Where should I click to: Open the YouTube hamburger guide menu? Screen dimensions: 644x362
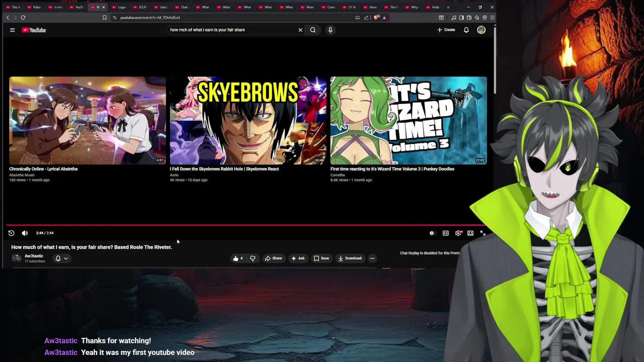(12, 30)
